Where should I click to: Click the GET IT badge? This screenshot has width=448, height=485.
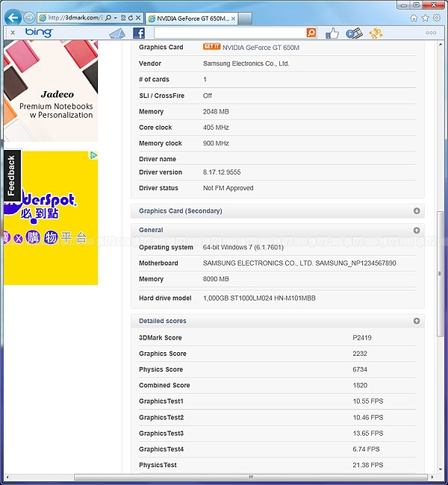[211, 46]
